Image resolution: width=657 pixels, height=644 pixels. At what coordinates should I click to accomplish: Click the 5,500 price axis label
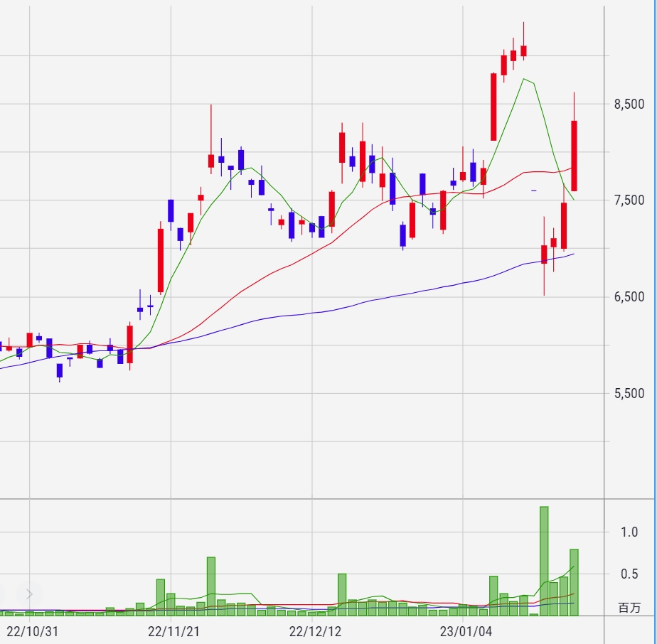tap(629, 394)
